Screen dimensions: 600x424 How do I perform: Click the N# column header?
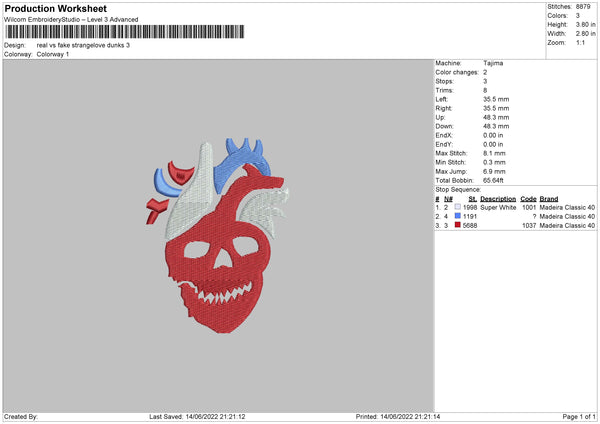448,199
